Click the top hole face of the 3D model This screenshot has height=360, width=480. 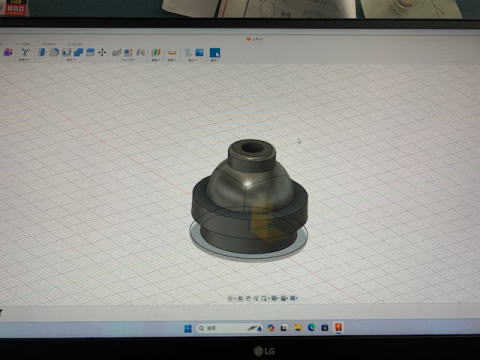[252, 148]
